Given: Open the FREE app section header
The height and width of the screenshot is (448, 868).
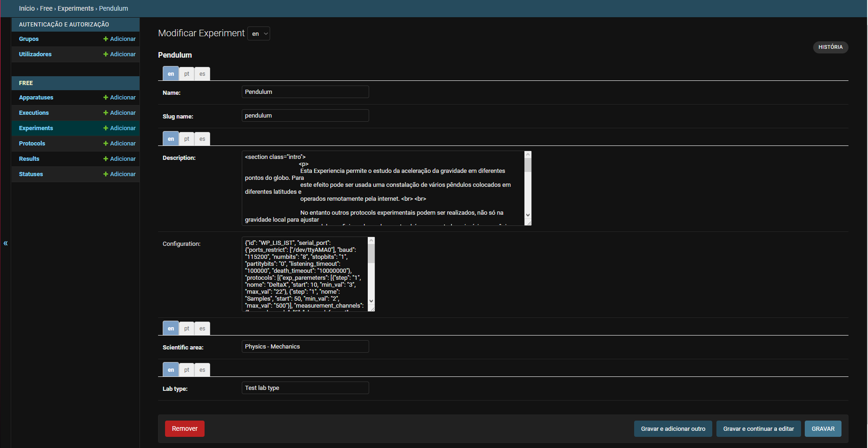Looking at the screenshot, I should point(26,83).
